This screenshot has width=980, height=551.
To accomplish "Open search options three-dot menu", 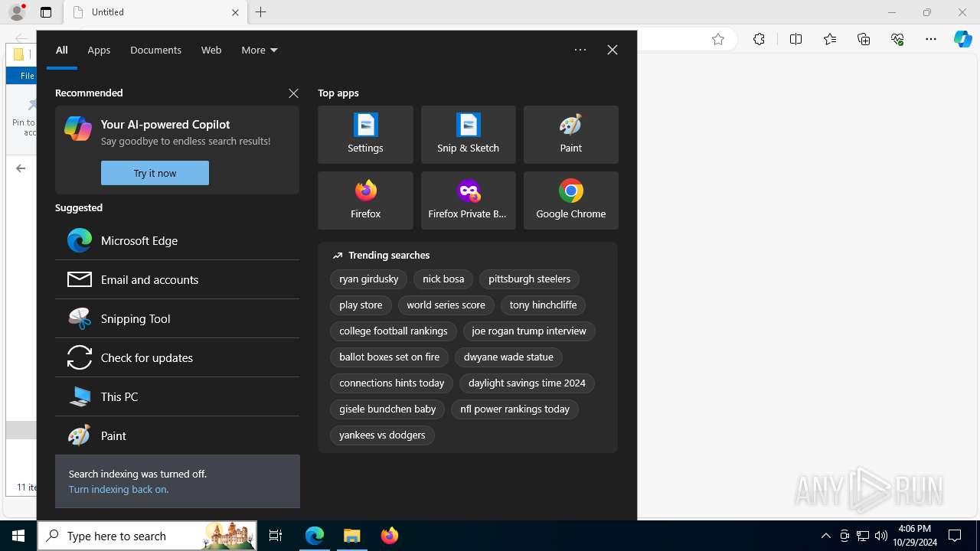I will (580, 50).
